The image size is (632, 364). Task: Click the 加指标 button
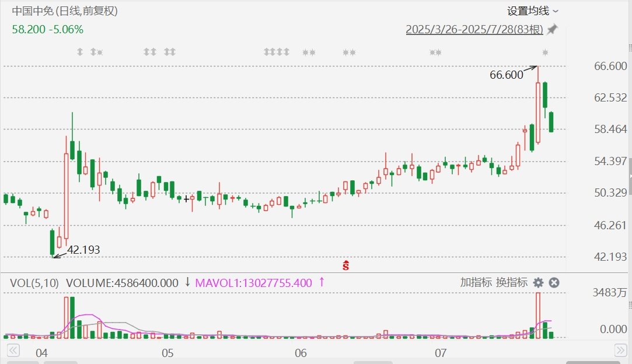(x=476, y=282)
